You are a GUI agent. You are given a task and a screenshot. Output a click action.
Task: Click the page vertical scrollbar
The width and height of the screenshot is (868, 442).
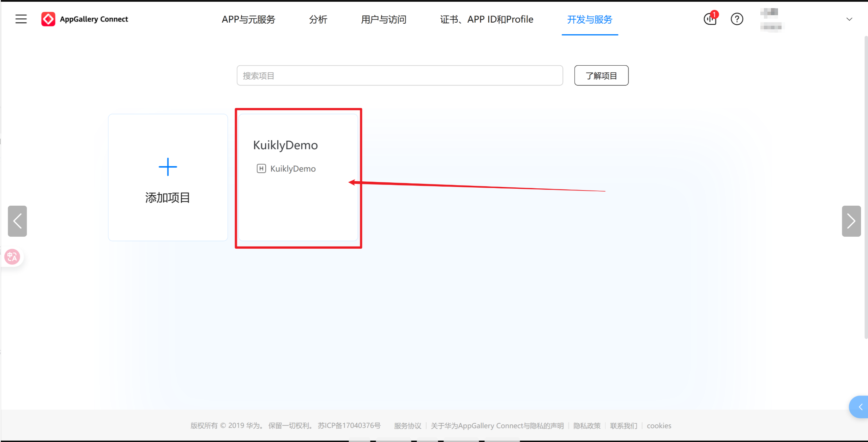[x=866, y=187]
